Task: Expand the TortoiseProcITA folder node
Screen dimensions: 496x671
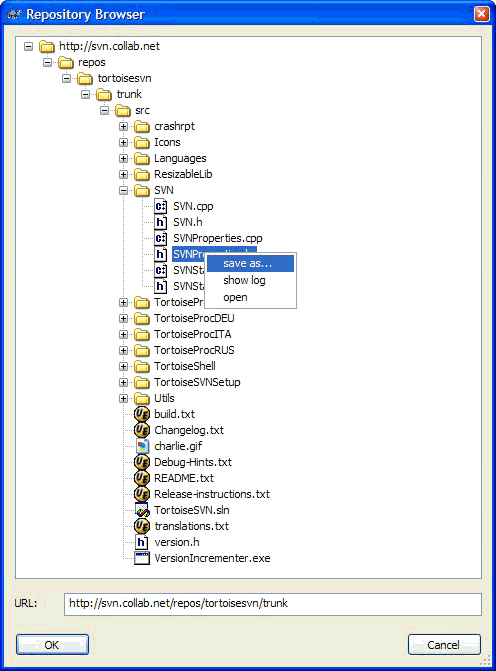Action: 123,334
